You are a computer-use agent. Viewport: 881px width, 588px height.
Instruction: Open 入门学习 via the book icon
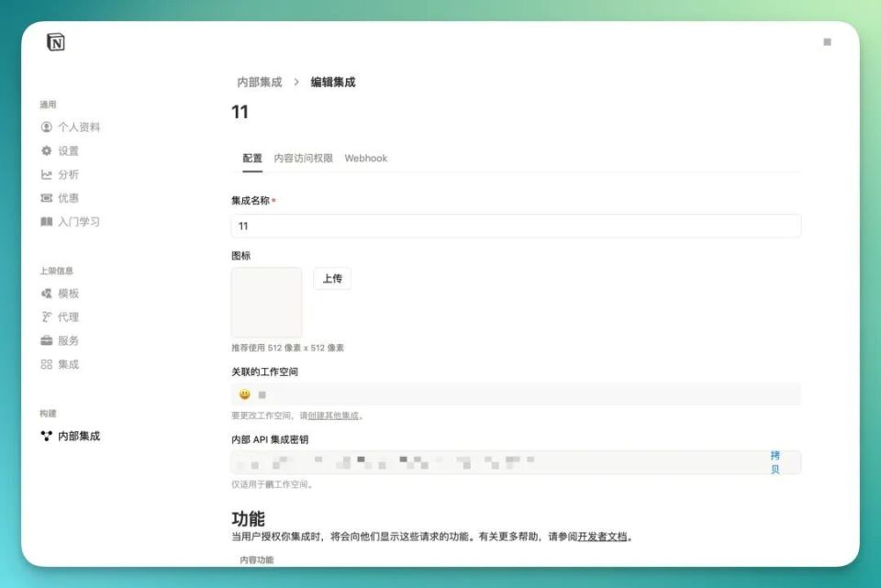(x=46, y=220)
